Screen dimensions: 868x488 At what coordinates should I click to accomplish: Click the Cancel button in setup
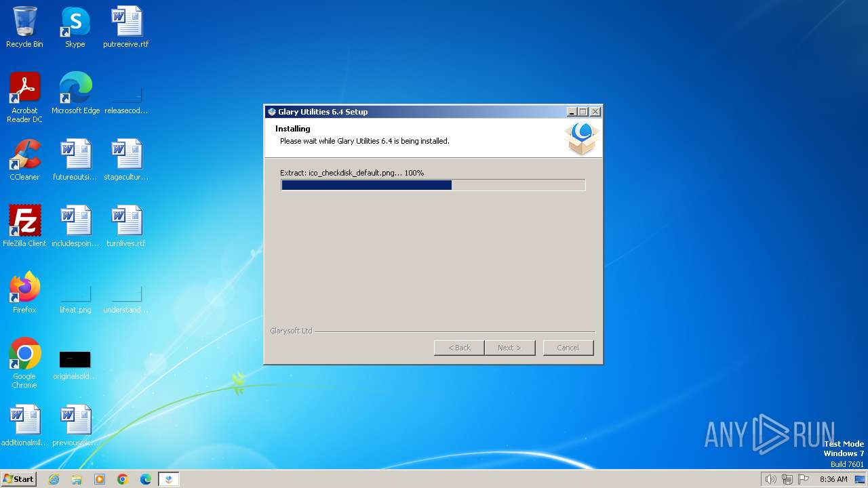click(568, 348)
